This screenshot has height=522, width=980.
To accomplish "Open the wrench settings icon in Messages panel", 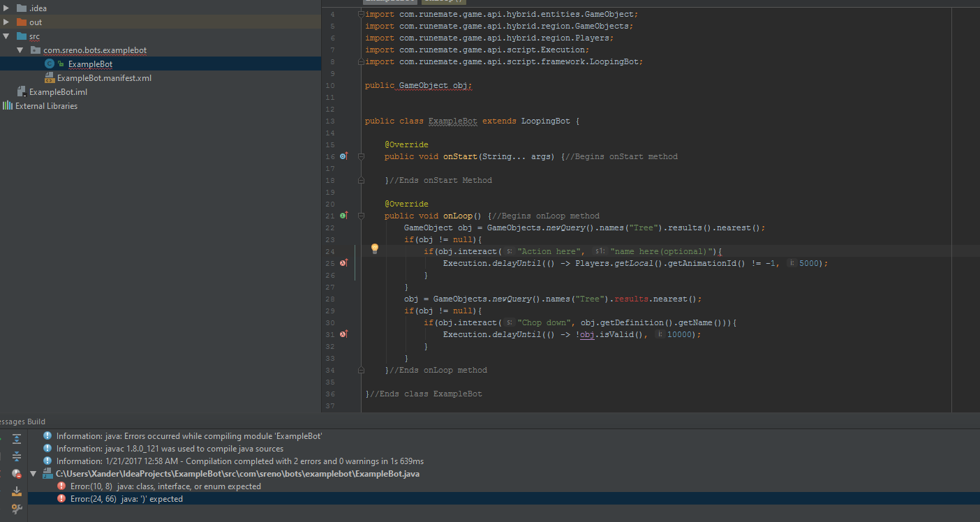I will 17,509.
